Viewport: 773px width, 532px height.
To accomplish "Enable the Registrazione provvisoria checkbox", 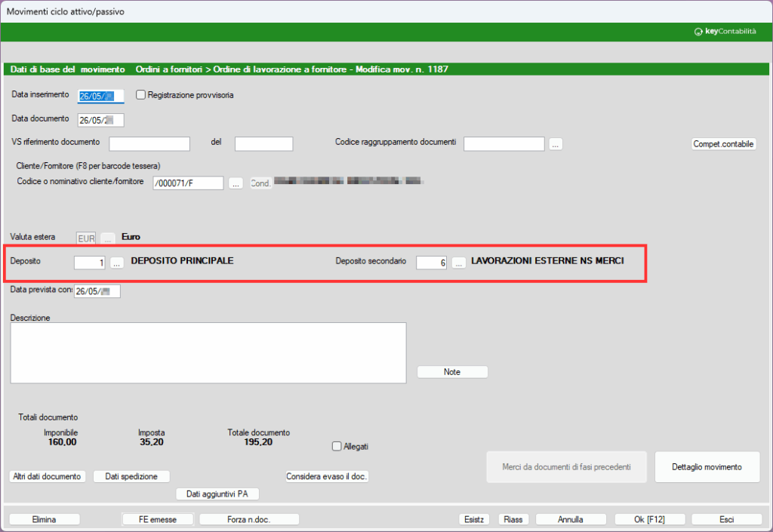I will (x=140, y=95).
